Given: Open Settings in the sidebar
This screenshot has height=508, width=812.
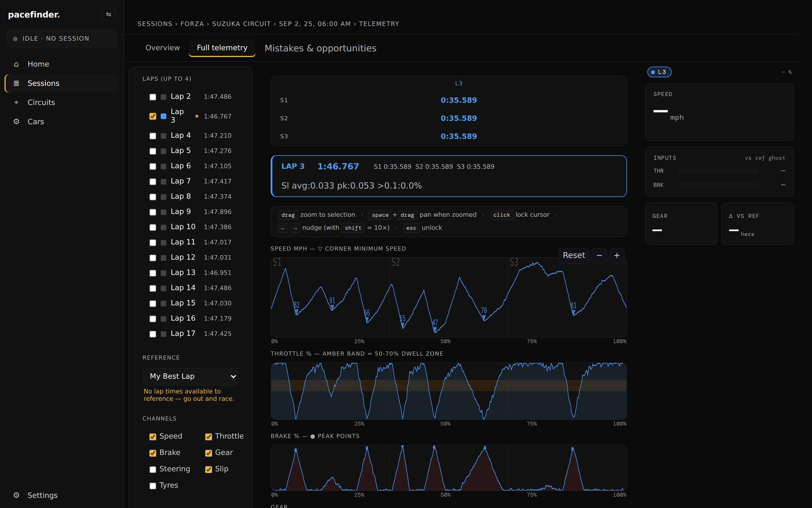Looking at the screenshot, I should tap(62, 495).
